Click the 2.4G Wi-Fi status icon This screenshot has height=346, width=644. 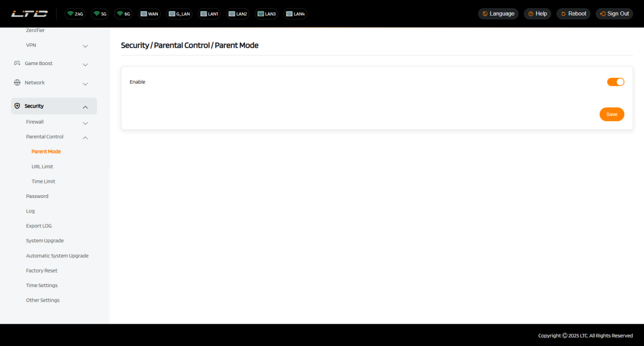(x=75, y=14)
